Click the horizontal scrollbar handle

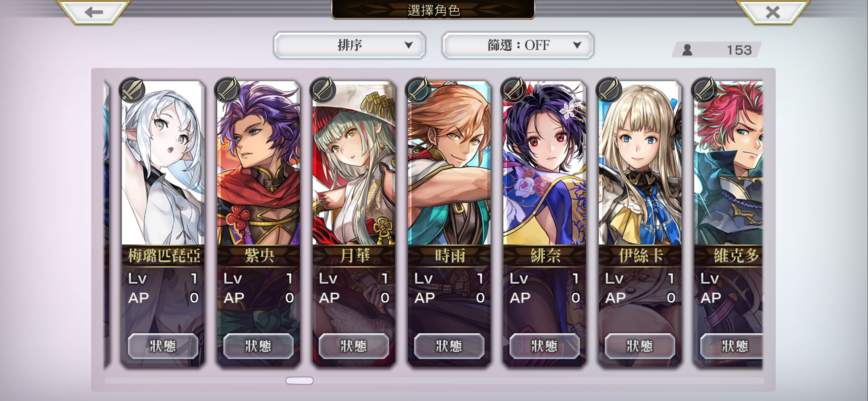[299, 380]
